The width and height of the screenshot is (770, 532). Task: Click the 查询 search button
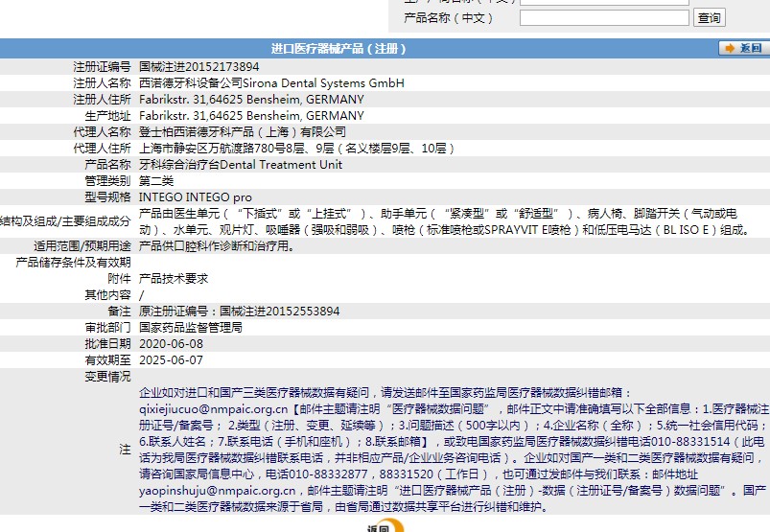(x=709, y=18)
